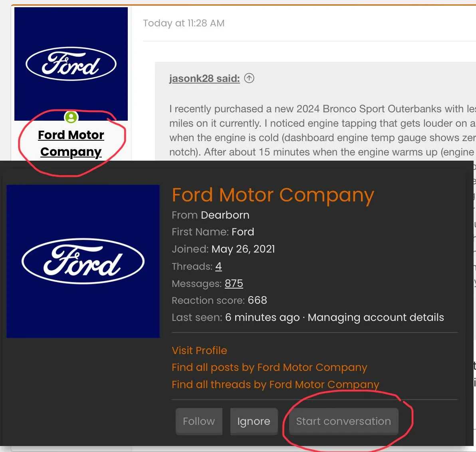Open the Ford Motor Company username under the avatar

[x=71, y=143]
